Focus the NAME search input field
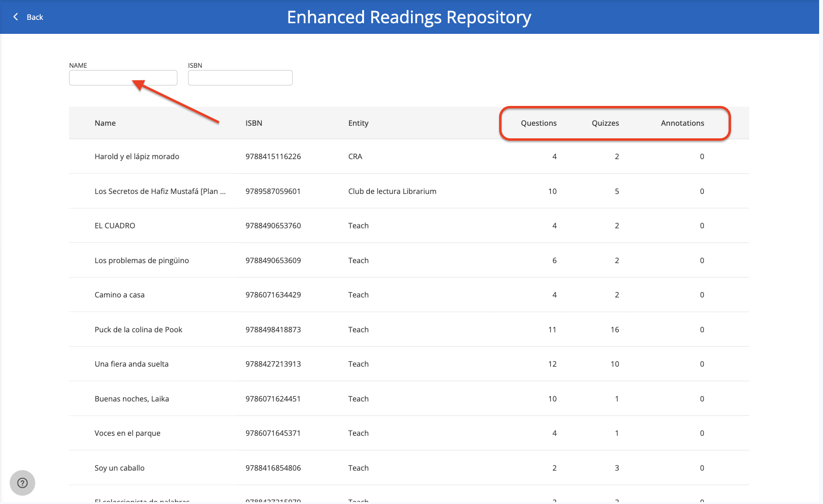Image resolution: width=823 pixels, height=504 pixels. tap(123, 78)
